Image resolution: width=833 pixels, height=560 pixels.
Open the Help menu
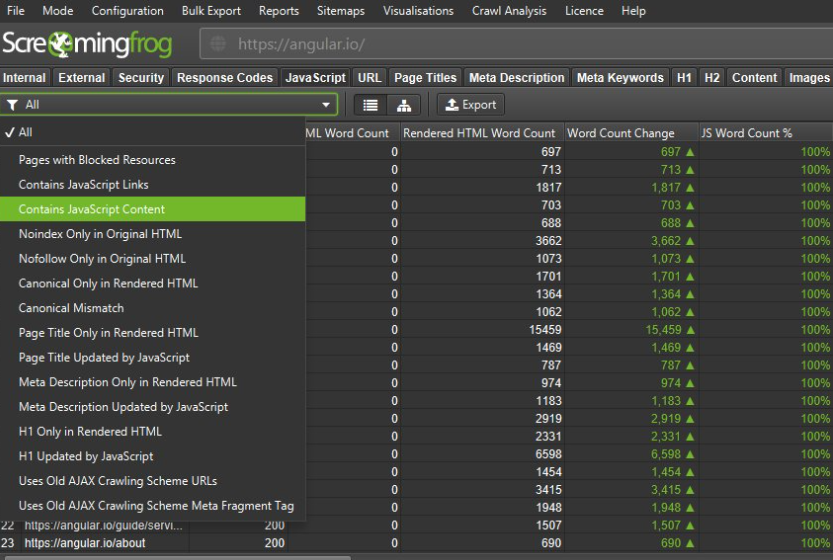click(633, 11)
